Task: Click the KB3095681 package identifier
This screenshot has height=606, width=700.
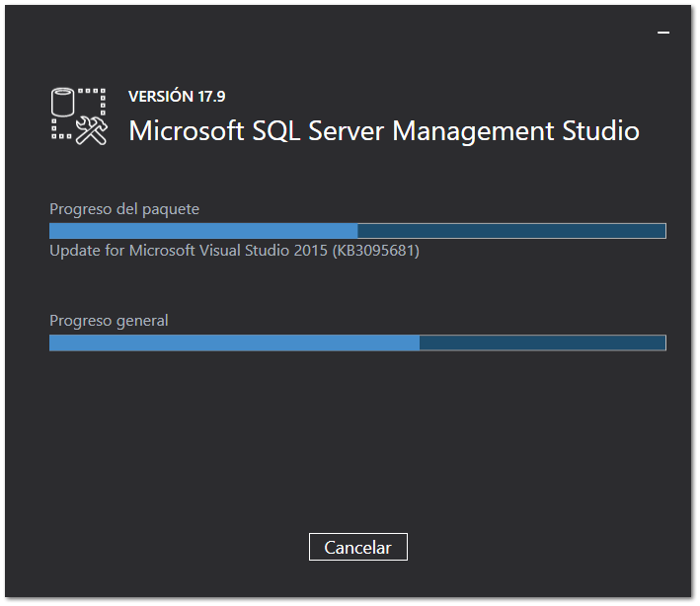Action: click(376, 251)
